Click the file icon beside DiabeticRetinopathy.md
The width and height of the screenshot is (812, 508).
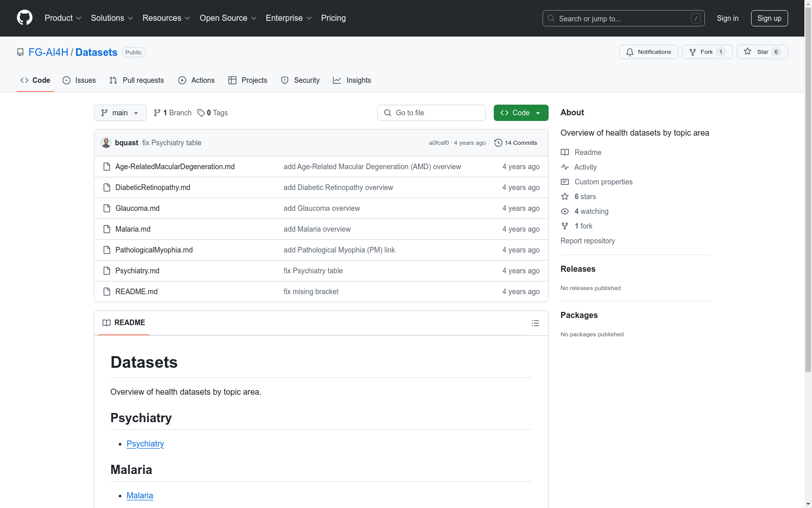click(x=107, y=187)
